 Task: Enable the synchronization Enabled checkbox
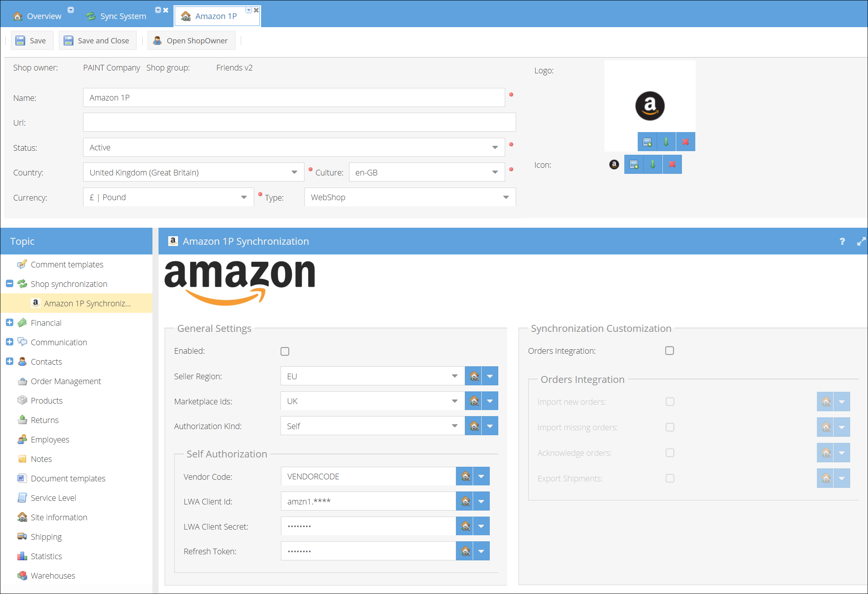click(x=285, y=351)
